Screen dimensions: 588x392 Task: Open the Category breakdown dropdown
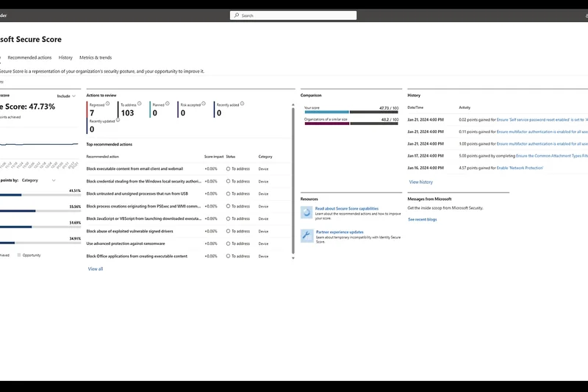pos(39,180)
